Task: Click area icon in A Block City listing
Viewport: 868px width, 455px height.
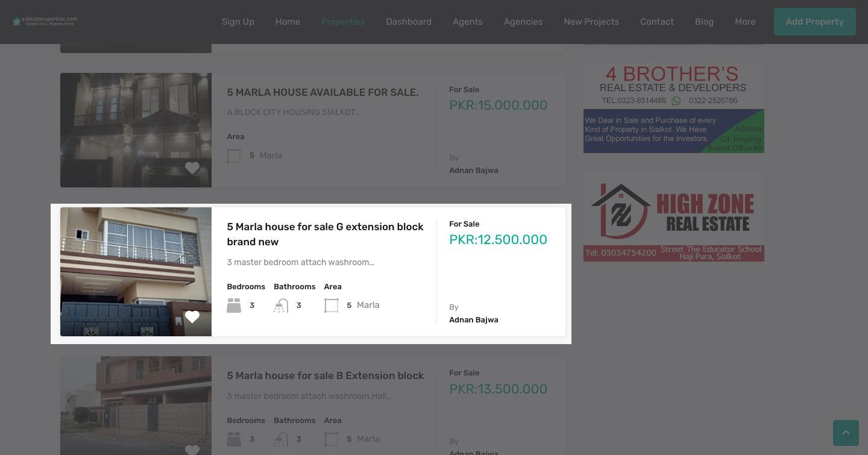Action: tap(234, 156)
